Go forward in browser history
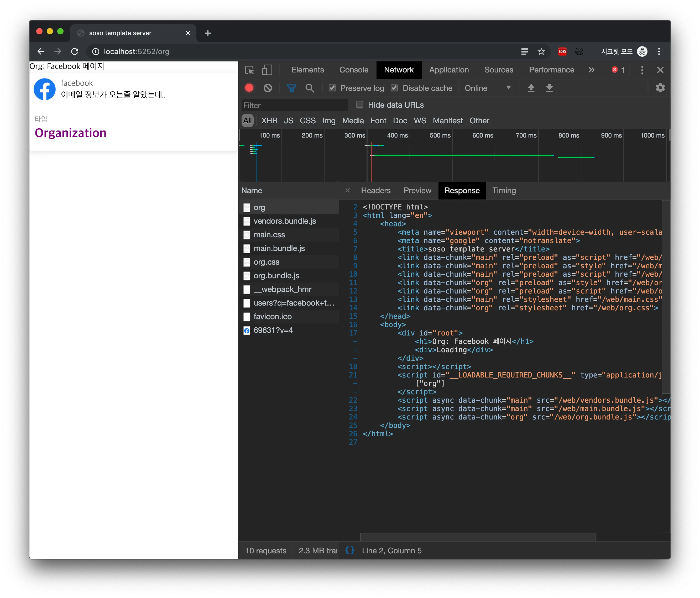 (58, 51)
